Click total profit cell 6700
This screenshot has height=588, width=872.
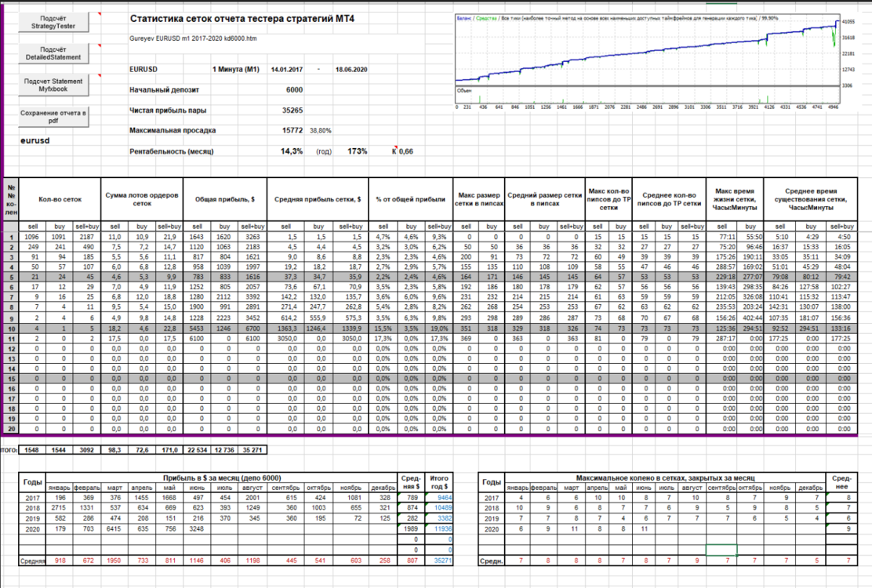[253, 328]
